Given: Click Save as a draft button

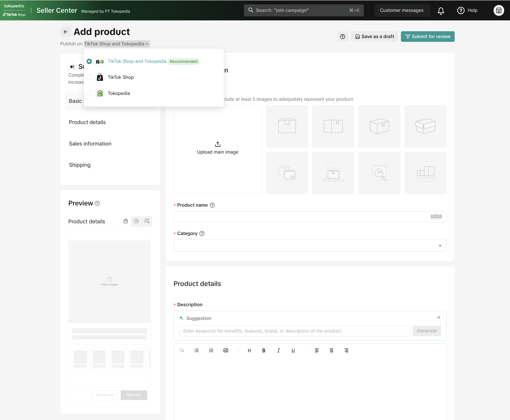Looking at the screenshot, I should [x=374, y=37].
